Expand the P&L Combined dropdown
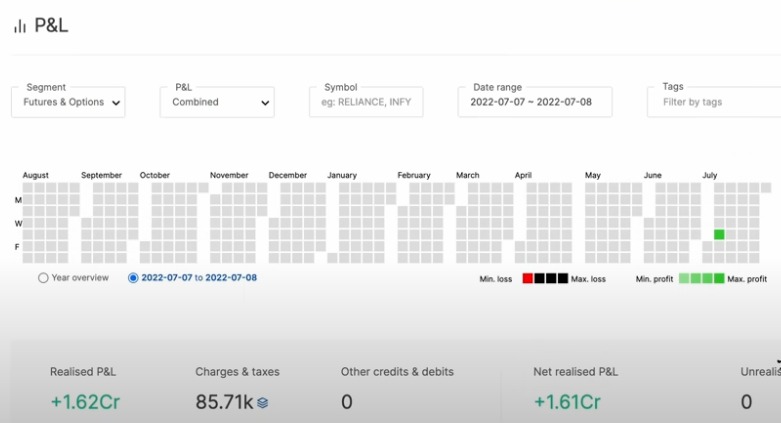Image resolution: width=781 pixels, height=423 pixels. pos(217,102)
